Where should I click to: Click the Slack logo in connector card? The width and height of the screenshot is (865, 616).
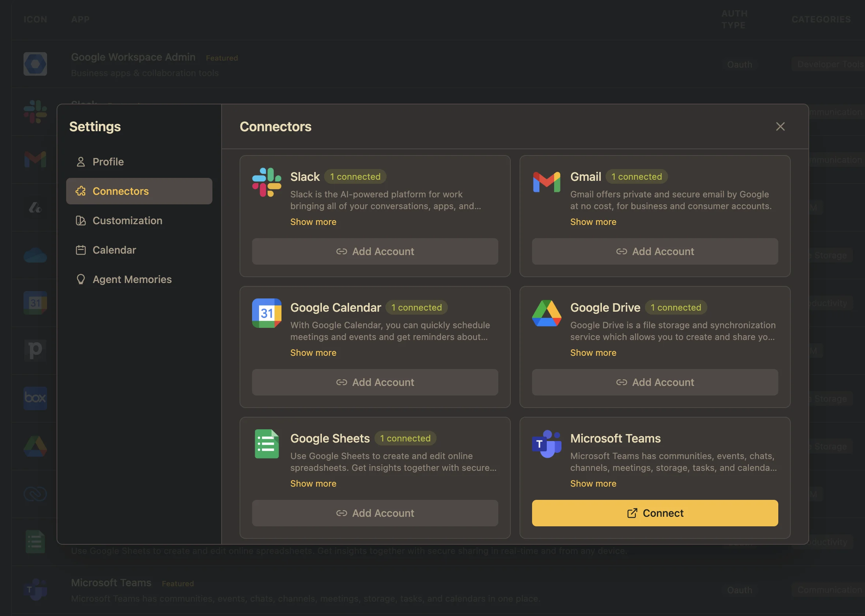[x=266, y=182]
